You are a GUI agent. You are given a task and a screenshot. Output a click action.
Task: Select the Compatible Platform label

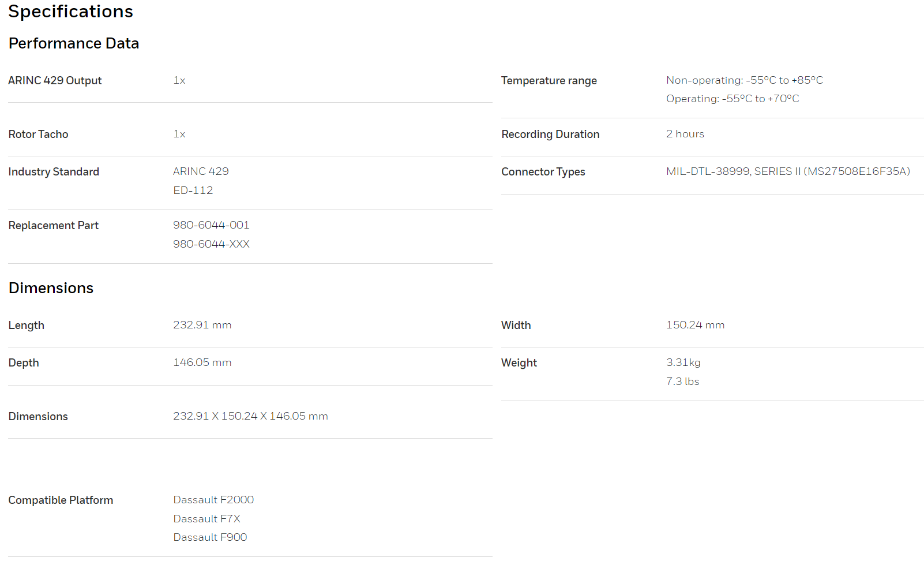pyautogui.click(x=61, y=500)
